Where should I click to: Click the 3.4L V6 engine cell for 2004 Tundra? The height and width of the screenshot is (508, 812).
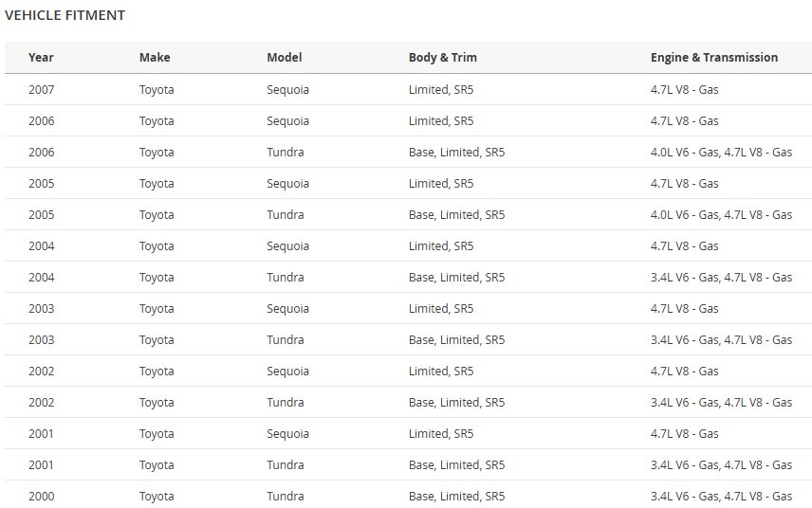pos(721,278)
